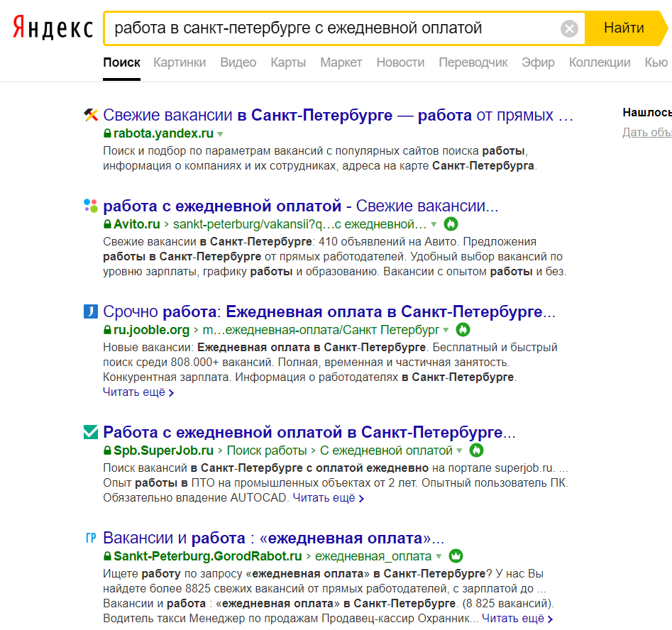Expand dropdown arrow on GorodRabot.ru URL line
This screenshot has width=672, height=630.
pyautogui.click(x=439, y=556)
